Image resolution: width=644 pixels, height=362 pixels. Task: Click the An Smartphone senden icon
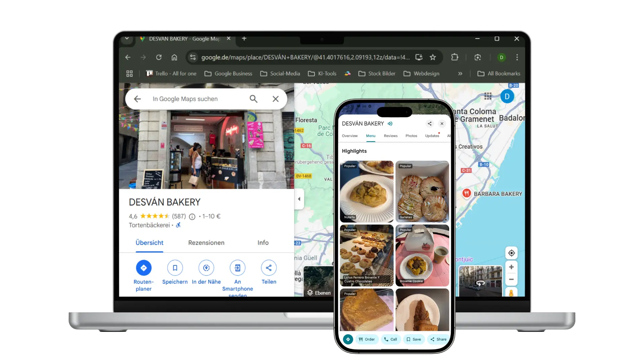click(x=237, y=268)
